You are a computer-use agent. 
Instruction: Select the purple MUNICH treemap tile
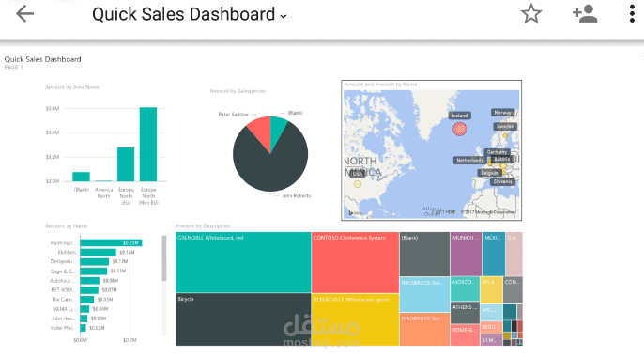[x=467, y=254]
